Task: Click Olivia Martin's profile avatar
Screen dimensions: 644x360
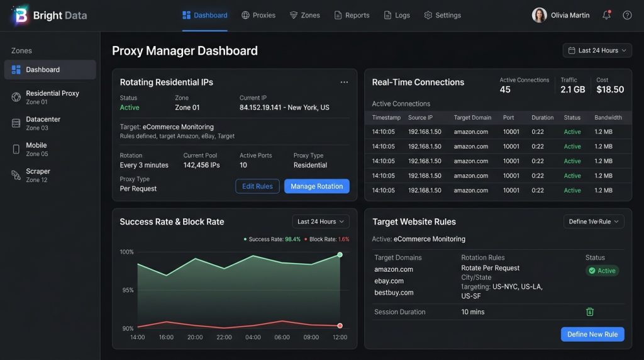Action: (539, 15)
